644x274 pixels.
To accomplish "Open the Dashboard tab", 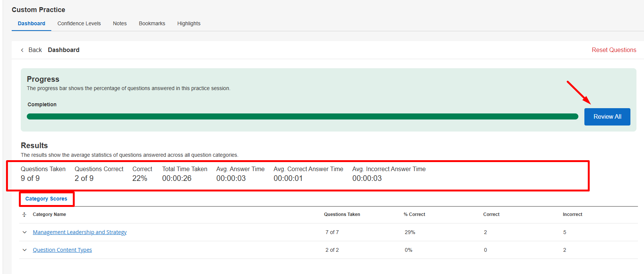I will [x=31, y=23].
